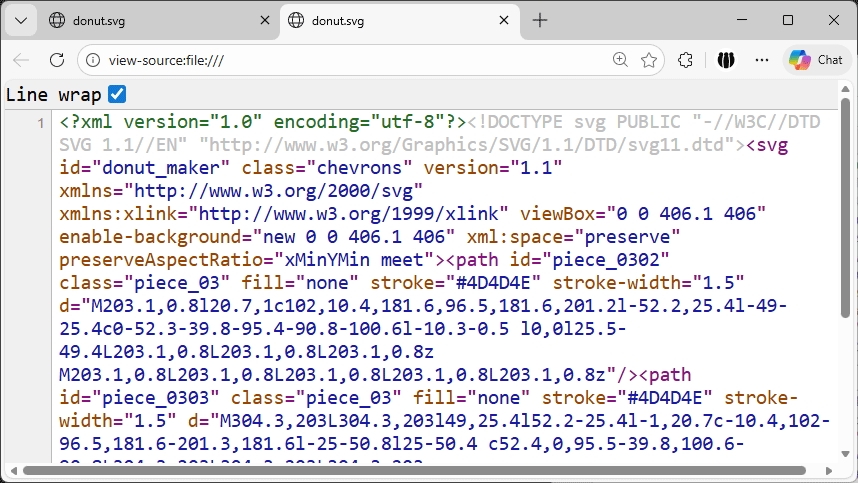
Task: Go back with the back arrow
Action: coord(21,60)
